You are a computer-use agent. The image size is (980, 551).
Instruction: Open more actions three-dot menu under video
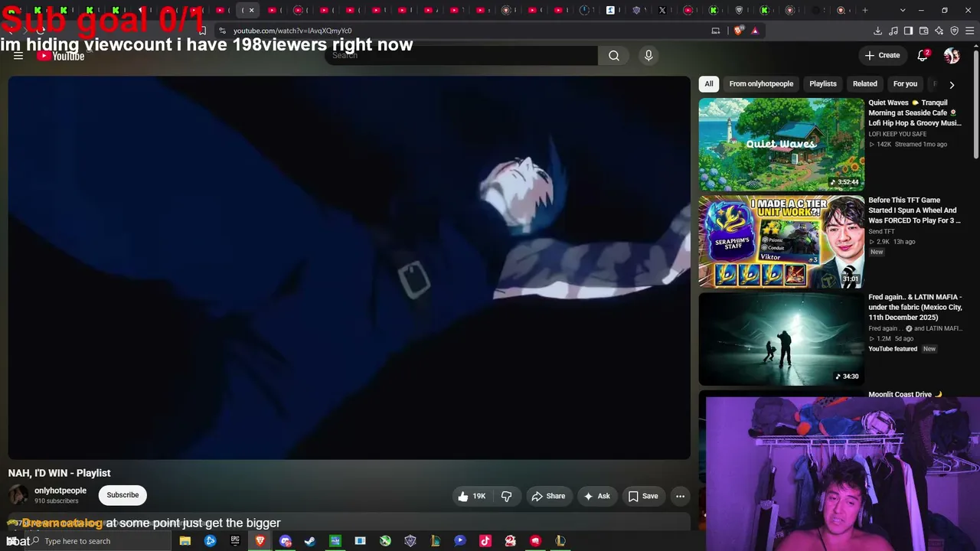click(x=680, y=496)
